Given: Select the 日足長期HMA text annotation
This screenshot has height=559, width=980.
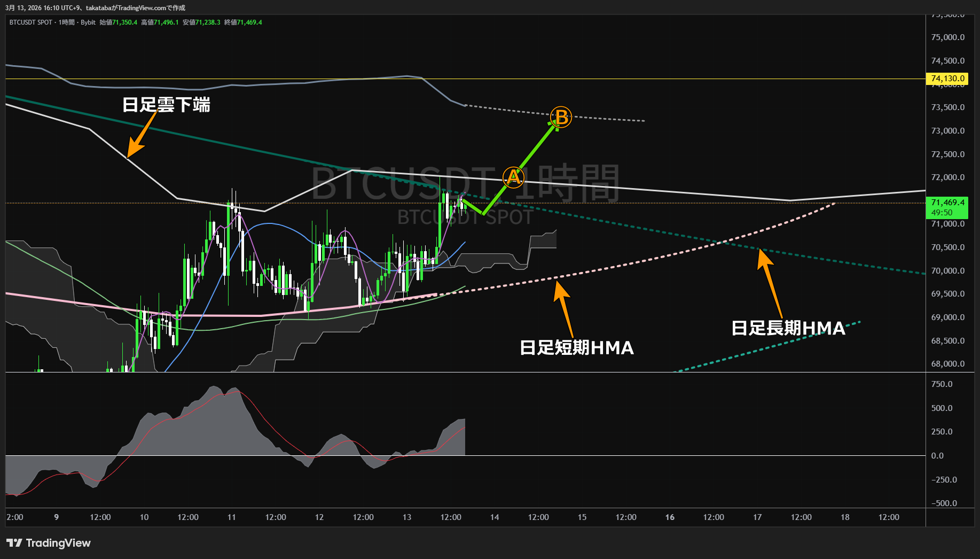Looking at the screenshot, I should pyautogui.click(x=788, y=328).
